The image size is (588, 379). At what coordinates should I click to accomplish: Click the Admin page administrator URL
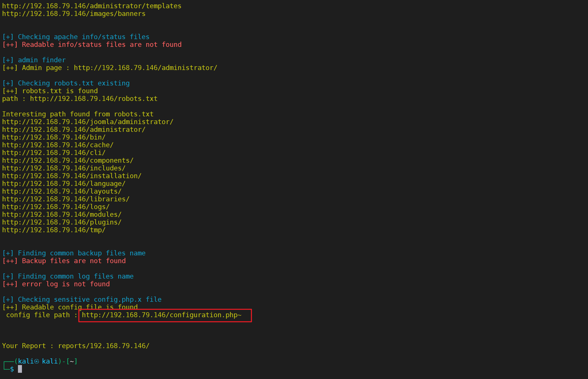(146, 68)
